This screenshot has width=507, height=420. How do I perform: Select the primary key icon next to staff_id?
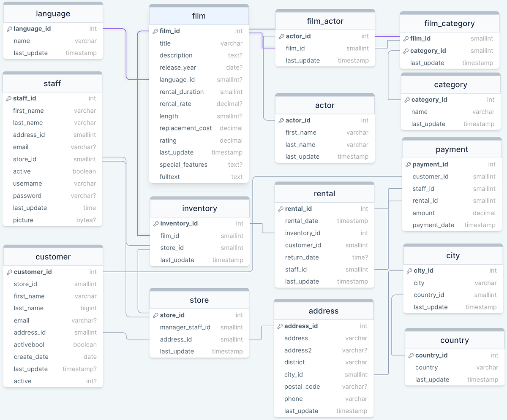point(9,98)
